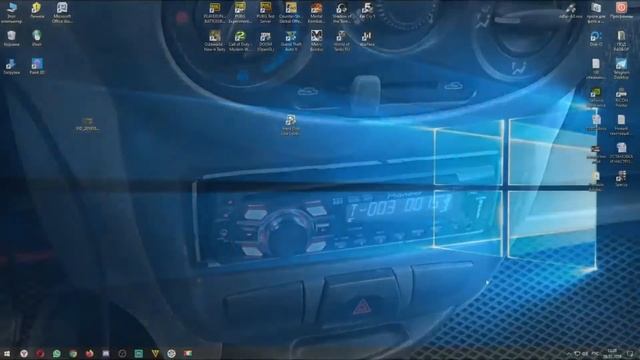
Task: Open the This PC desktop icon
Action: point(12,12)
